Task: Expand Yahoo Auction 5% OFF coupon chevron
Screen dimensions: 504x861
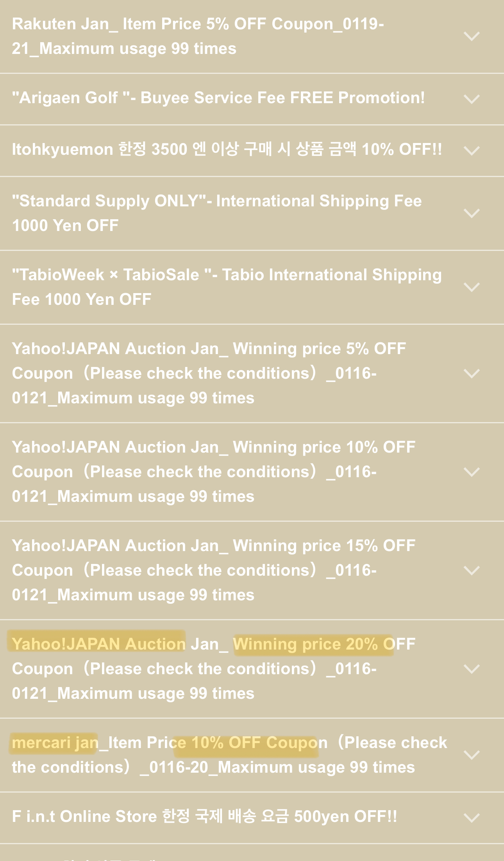Action: point(472,374)
